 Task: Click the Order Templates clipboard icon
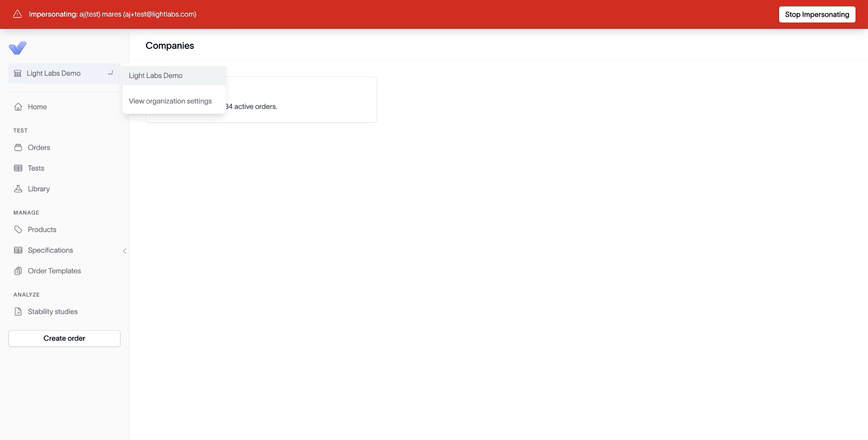[x=18, y=271]
